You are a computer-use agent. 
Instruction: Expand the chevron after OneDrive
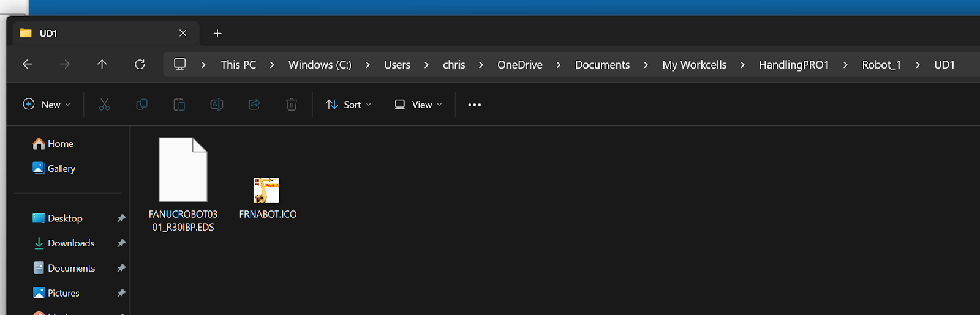pos(559,65)
